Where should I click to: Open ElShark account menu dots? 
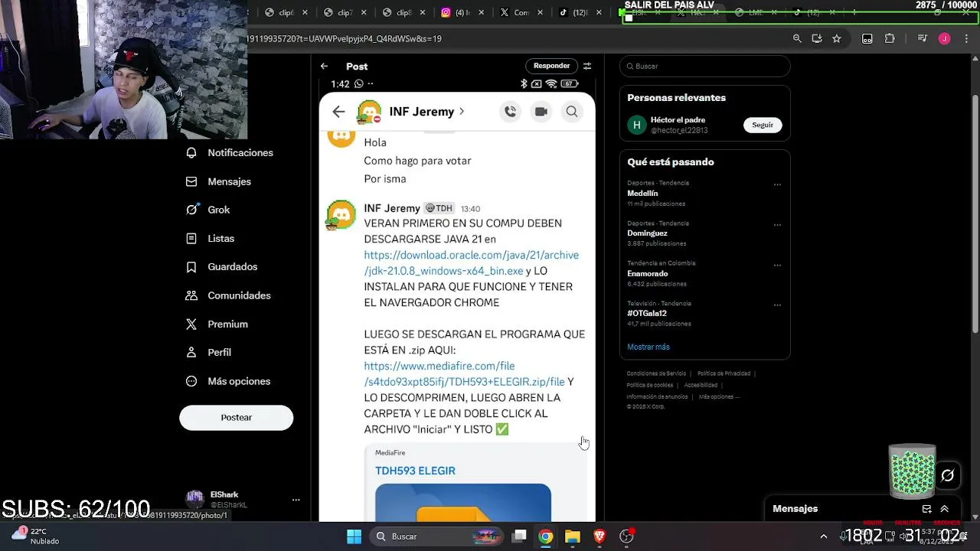tap(296, 500)
